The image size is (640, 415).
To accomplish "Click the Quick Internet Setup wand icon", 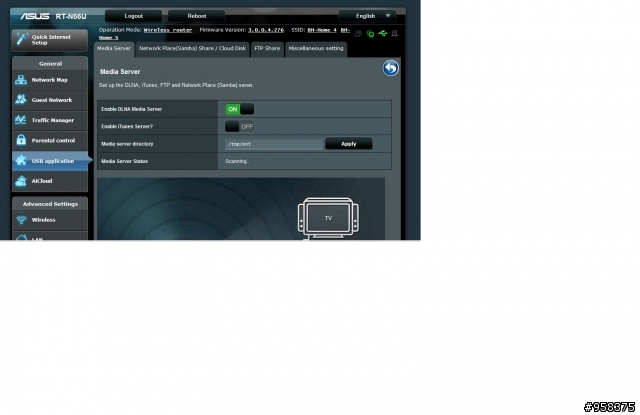I will (x=21, y=40).
